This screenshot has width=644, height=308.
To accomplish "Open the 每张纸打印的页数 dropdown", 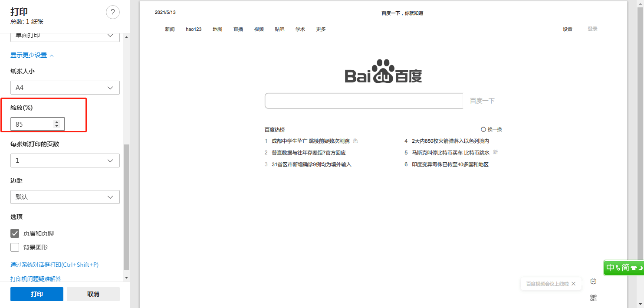I will click(65, 161).
